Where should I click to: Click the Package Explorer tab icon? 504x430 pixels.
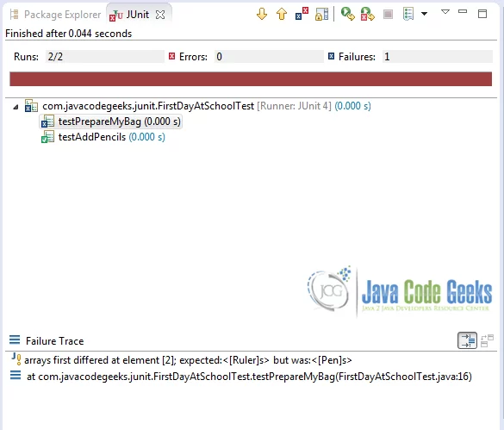[x=14, y=14]
